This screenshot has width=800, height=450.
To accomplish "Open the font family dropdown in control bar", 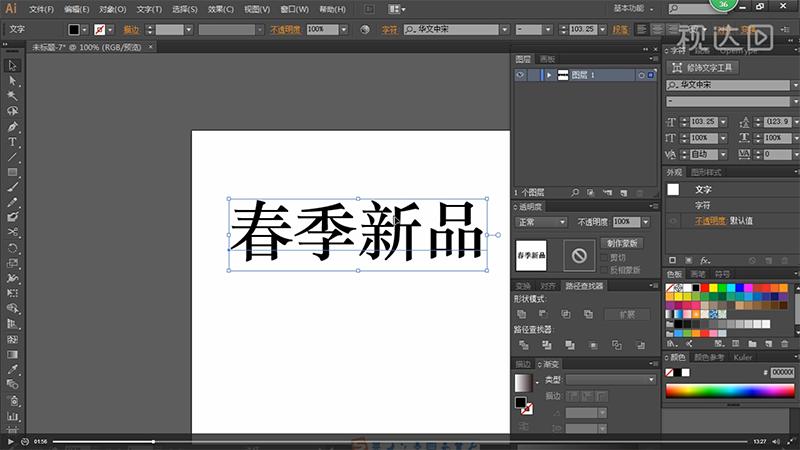I will click(505, 30).
